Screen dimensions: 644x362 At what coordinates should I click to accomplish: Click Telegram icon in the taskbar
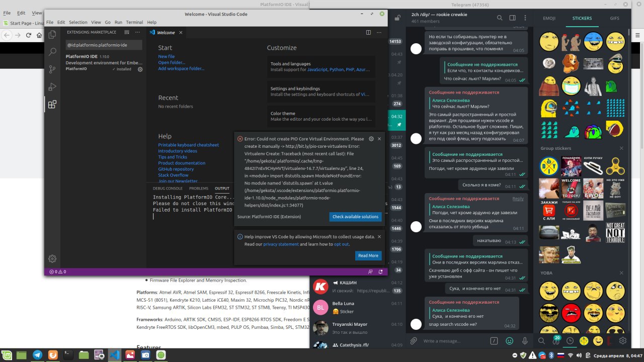(x=37, y=355)
